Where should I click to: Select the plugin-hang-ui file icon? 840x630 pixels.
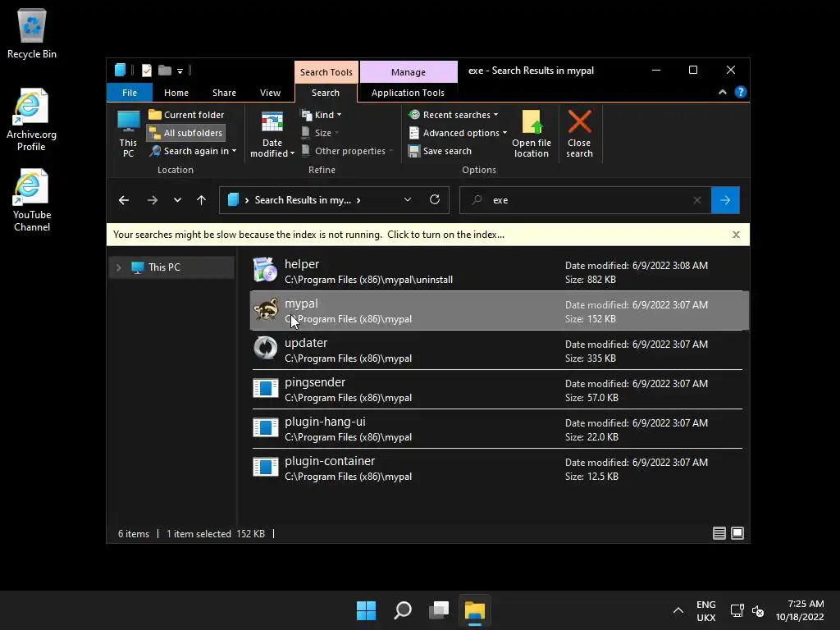[x=265, y=427]
